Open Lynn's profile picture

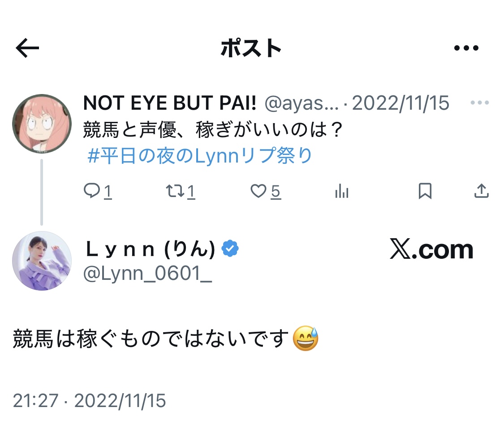tap(42, 261)
